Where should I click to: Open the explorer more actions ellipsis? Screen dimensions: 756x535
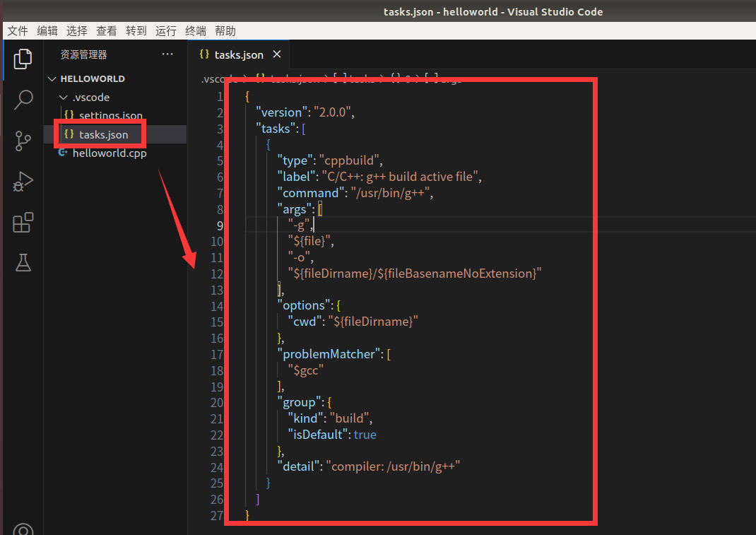[167, 54]
